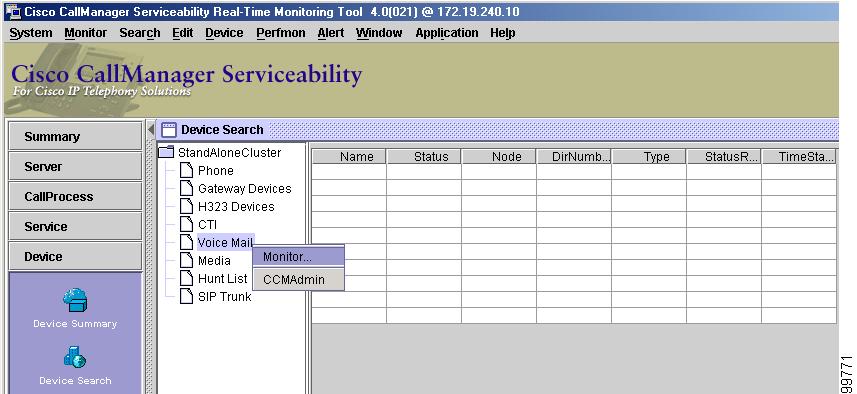Sort by the TimeSta... column header
Image resolution: width=857 pixels, height=394 pixels.
coord(799,157)
